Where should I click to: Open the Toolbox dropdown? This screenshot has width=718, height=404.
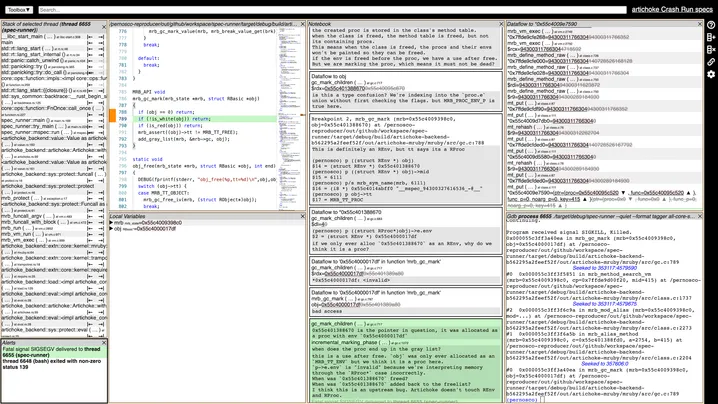19,10
